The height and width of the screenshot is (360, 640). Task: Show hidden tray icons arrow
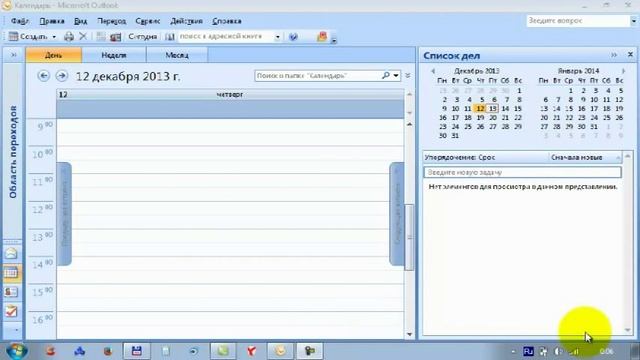513,351
